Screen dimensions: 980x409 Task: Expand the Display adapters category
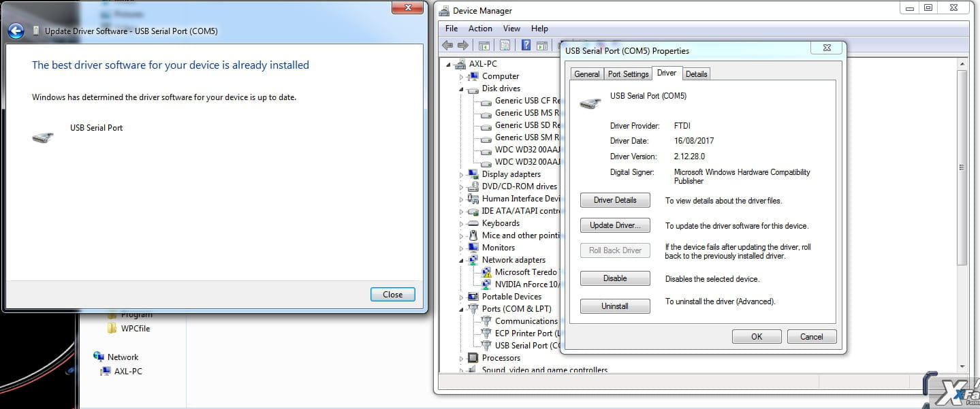click(x=462, y=174)
